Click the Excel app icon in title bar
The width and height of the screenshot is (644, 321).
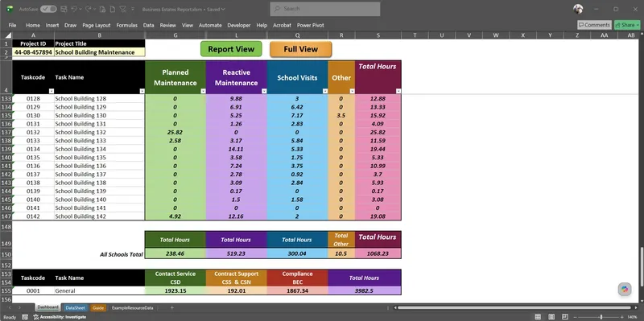10,9
